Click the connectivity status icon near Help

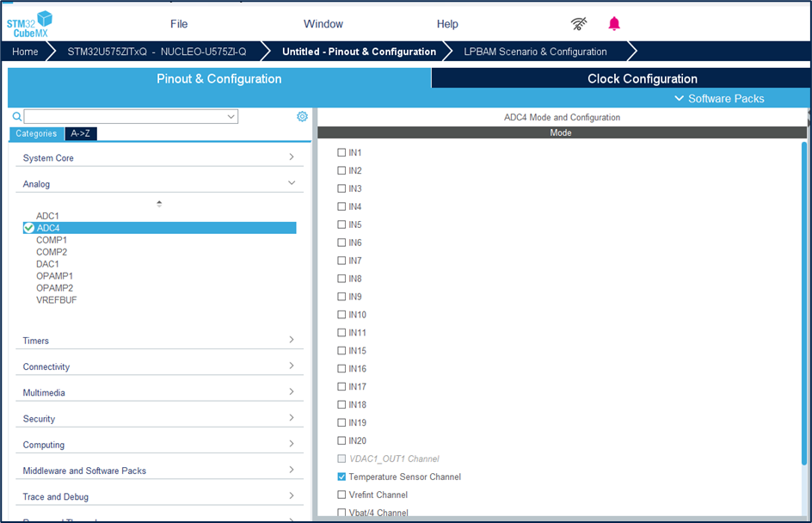click(x=578, y=24)
